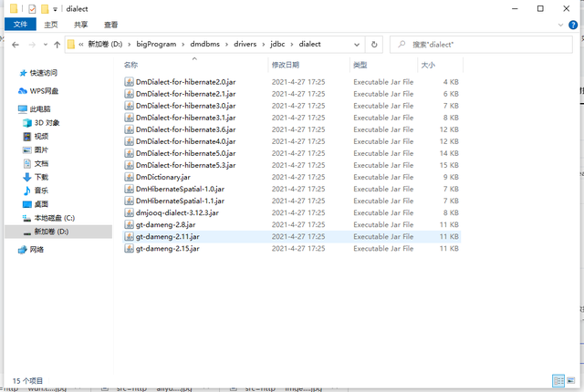Viewport: 584px width, 392px height.
Task: Expand the chevron after drivers in the path
Action: 264,45
